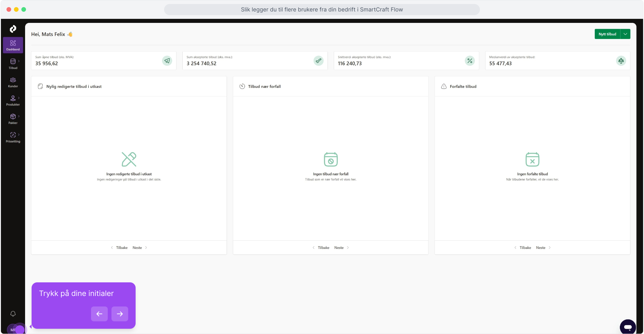Click the calendar blocked empty-state icon

click(x=331, y=159)
